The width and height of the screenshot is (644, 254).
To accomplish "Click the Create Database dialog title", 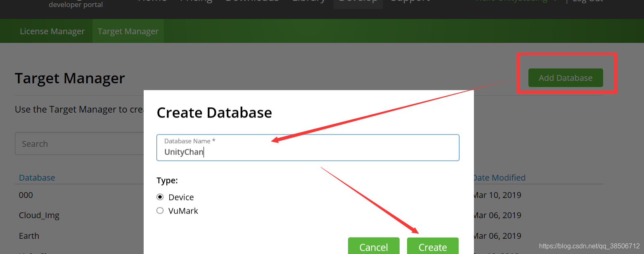I will coord(214,113).
